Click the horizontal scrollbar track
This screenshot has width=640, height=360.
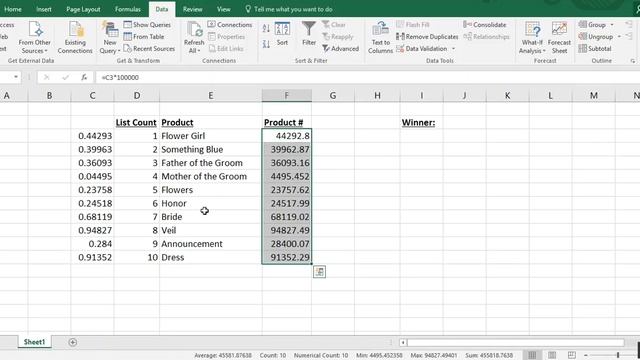pos(516,342)
